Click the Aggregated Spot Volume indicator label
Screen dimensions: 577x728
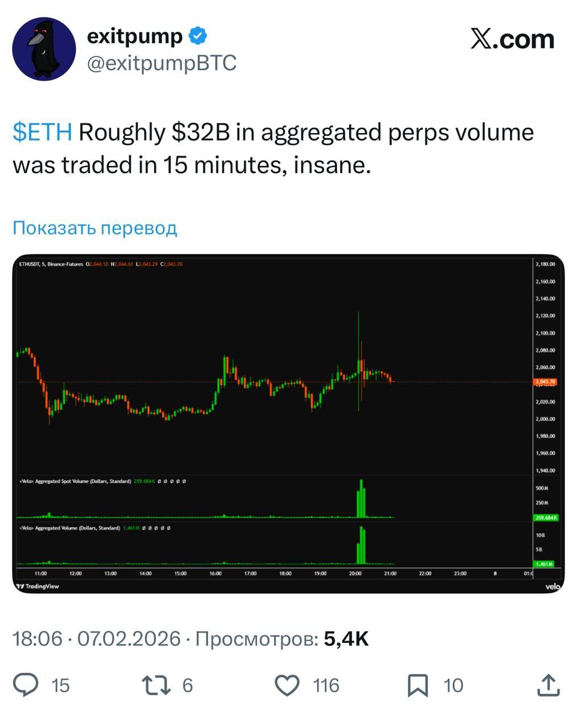[x=75, y=481]
